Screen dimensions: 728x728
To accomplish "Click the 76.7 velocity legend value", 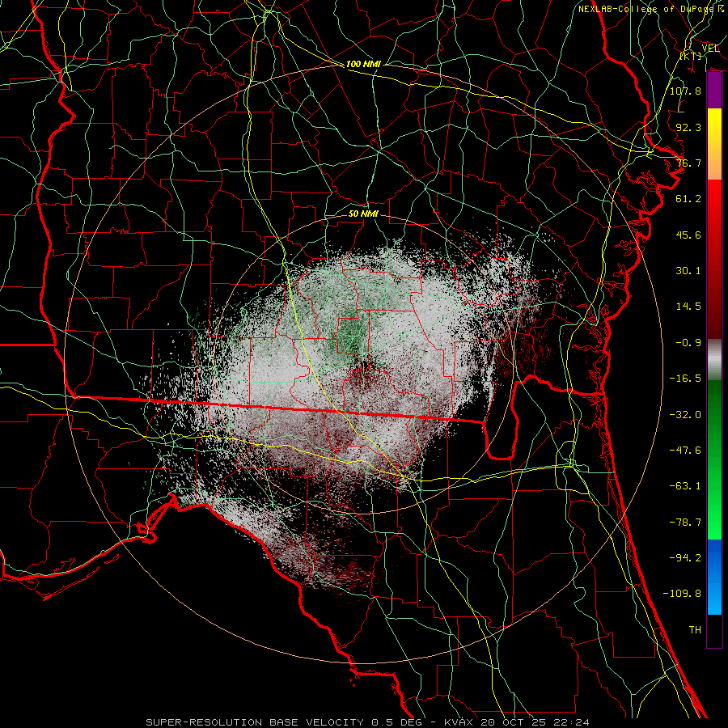I will (x=688, y=163).
